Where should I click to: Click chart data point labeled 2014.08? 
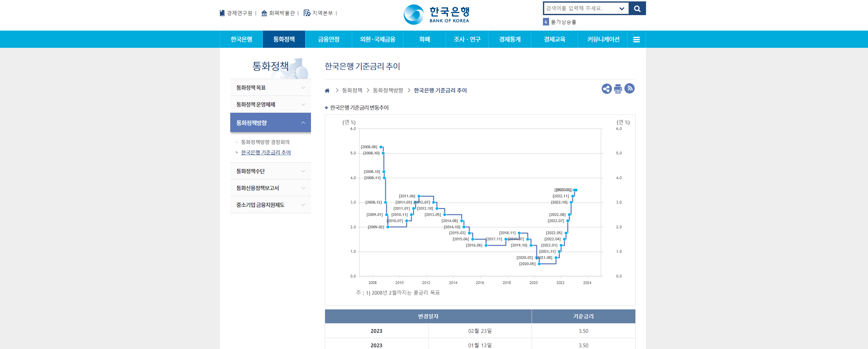(461, 221)
